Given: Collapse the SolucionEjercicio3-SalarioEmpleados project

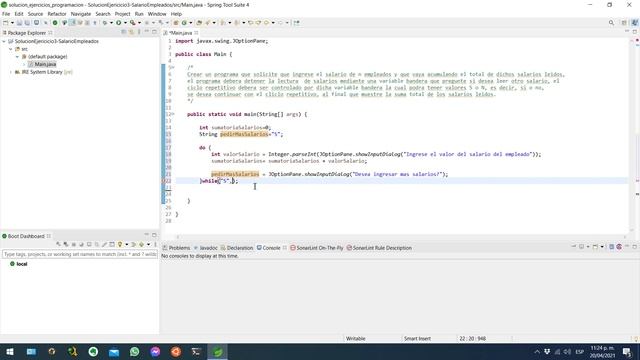Looking at the screenshot, I should (x=4, y=41).
